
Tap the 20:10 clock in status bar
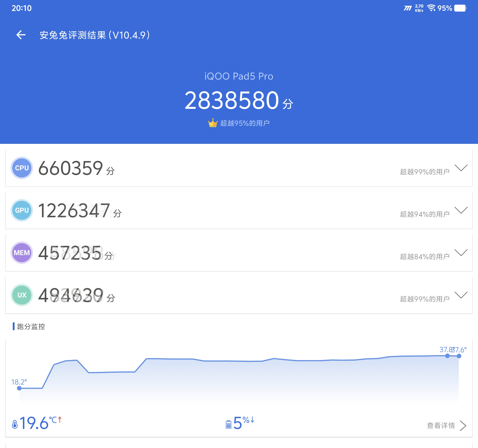coord(22,8)
